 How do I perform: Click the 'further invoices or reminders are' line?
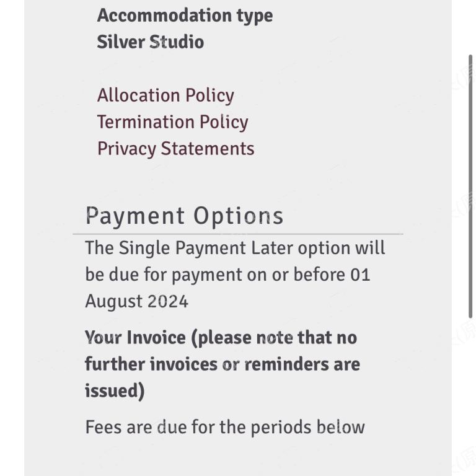pos(223,364)
